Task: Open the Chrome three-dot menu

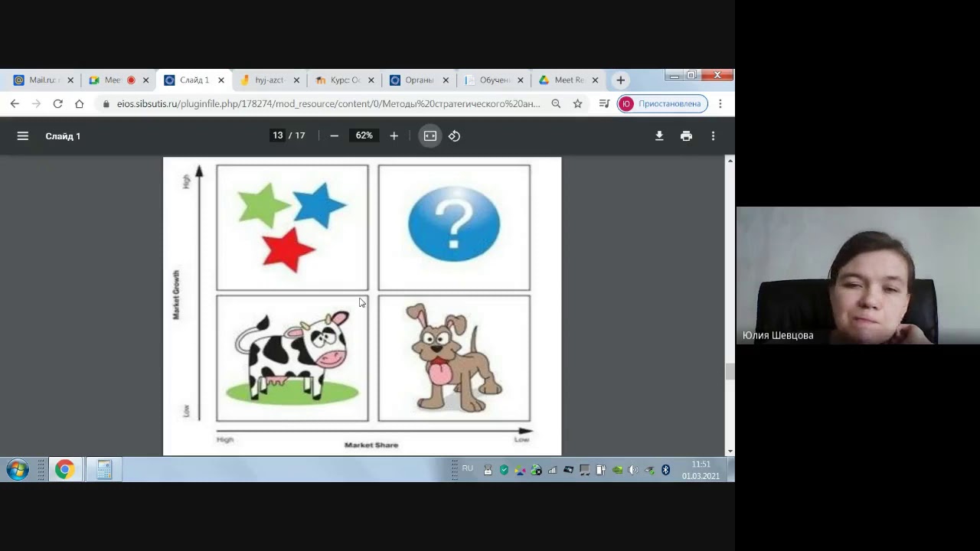Action: tap(720, 103)
